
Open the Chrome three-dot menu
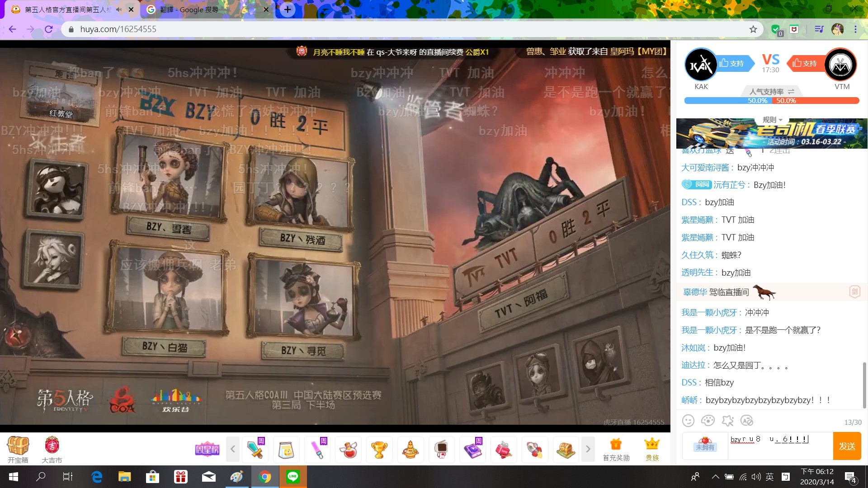855,29
